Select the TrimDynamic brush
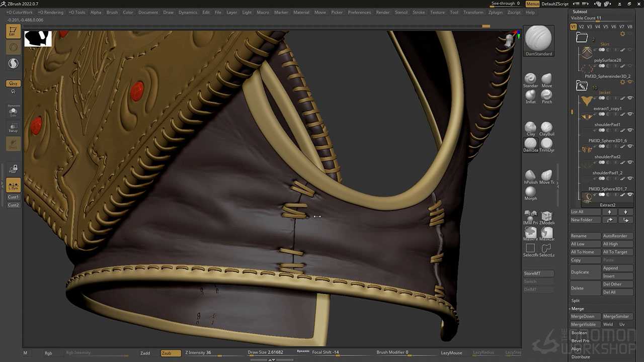The image size is (644, 362). 546,144
